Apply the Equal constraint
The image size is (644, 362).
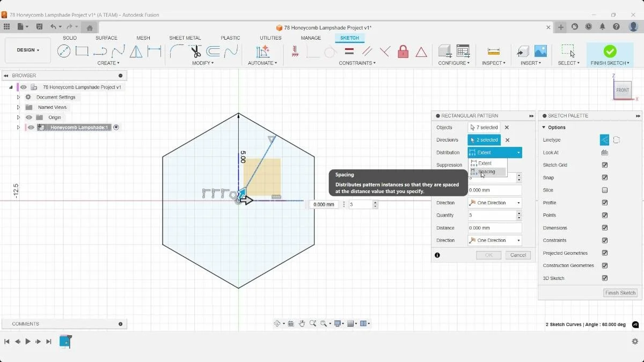tap(349, 51)
